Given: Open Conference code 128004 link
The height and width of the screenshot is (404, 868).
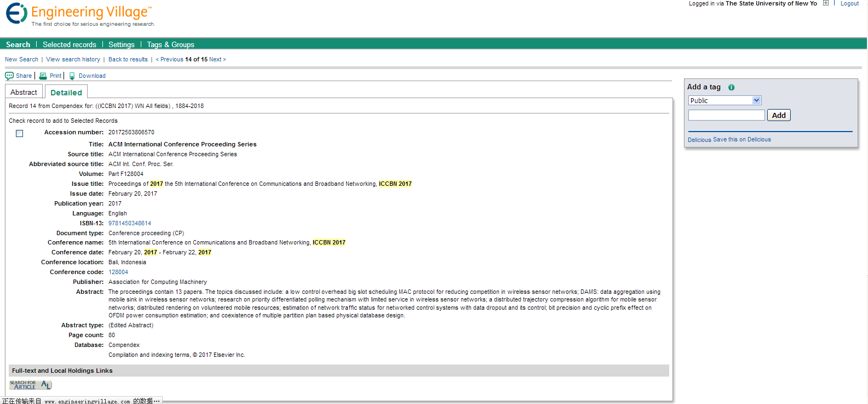Looking at the screenshot, I should tap(118, 272).
